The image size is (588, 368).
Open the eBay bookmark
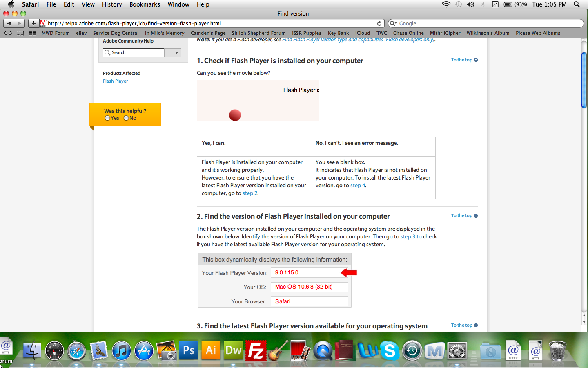pyautogui.click(x=81, y=33)
